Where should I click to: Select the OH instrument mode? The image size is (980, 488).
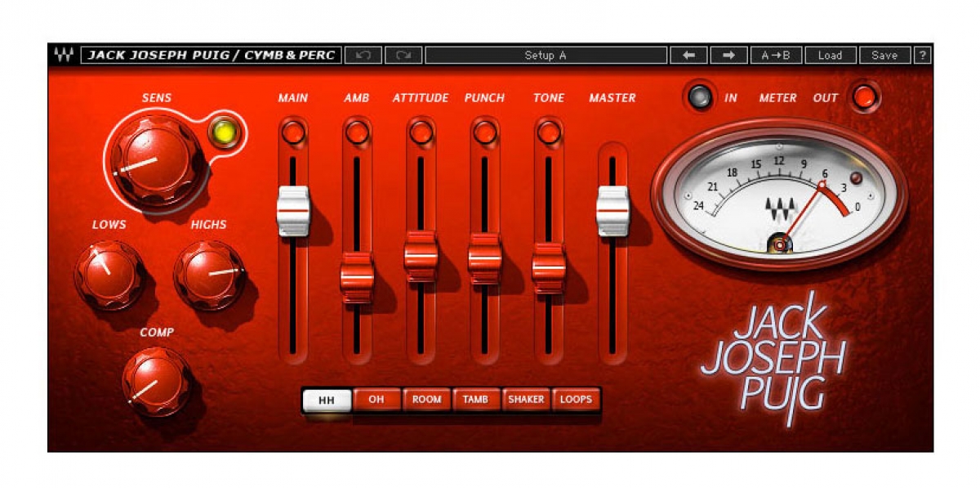376,400
